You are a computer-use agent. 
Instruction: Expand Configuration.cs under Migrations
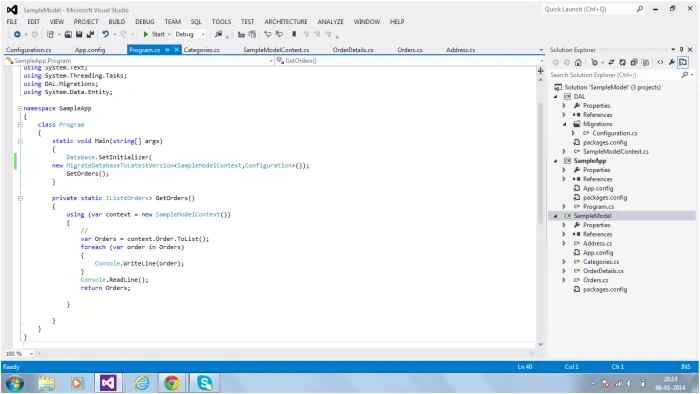574,133
